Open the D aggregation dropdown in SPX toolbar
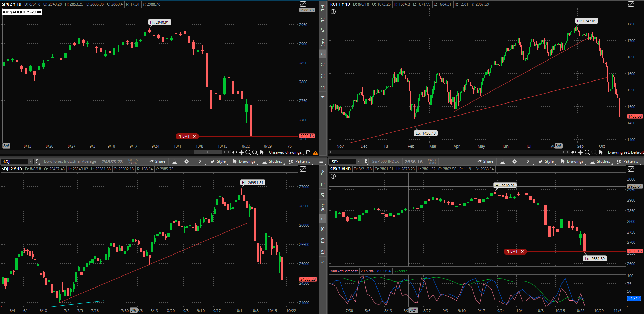The image size is (644, 314). 528,161
